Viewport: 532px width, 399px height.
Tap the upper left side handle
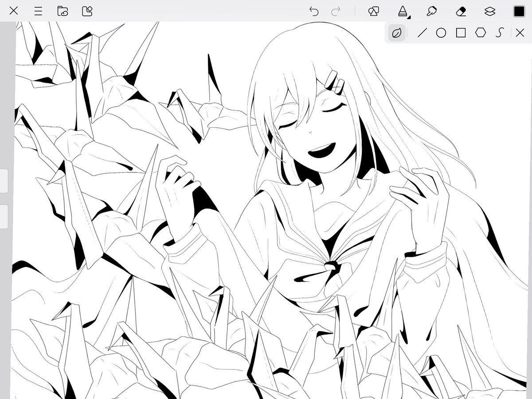click(x=4, y=181)
